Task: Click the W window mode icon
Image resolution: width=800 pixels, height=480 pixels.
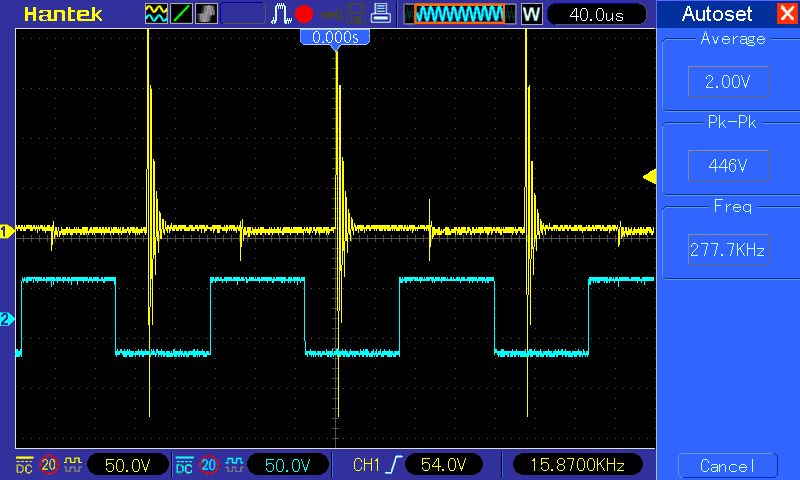Action: (531, 14)
